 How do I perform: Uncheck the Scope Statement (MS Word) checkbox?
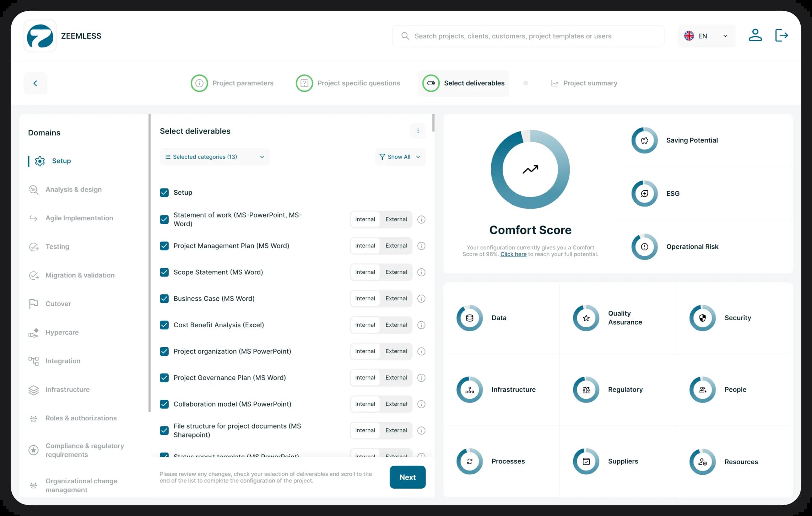click(164, 273)
